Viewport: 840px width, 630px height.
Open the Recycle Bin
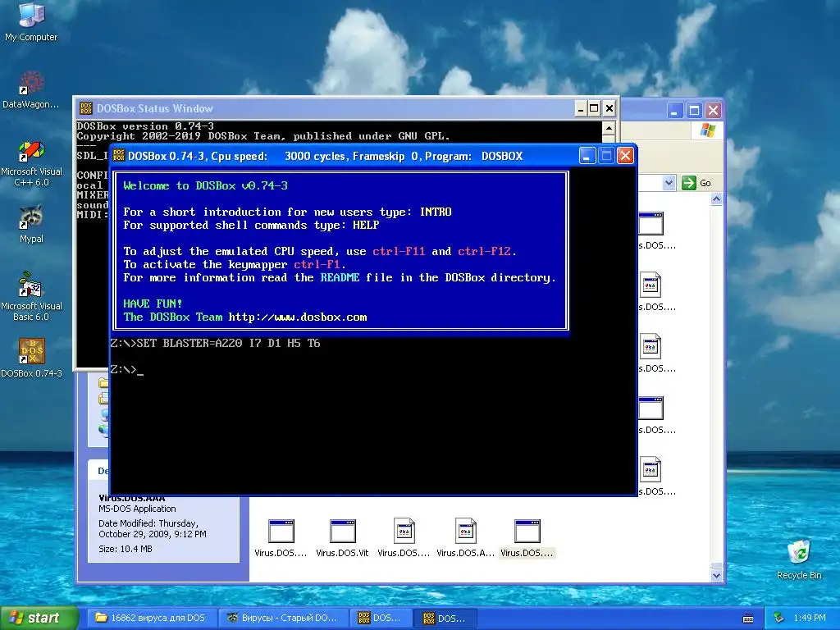(799, 559)
